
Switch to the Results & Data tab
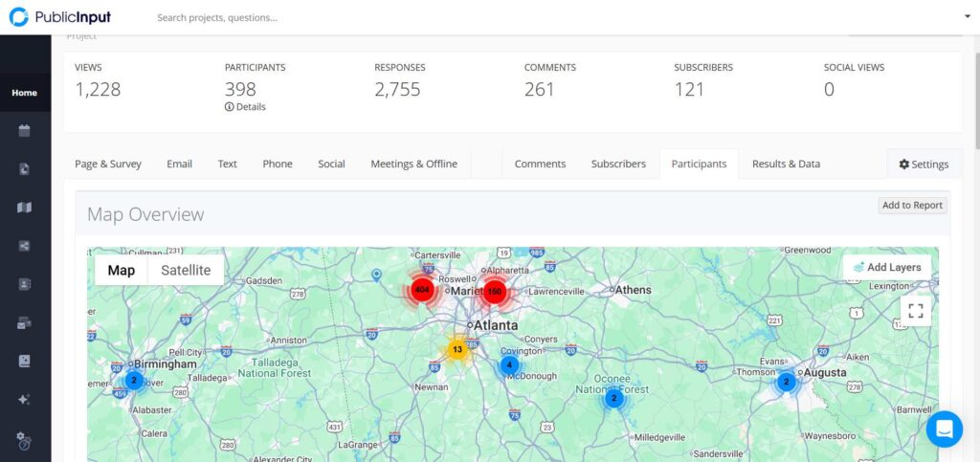[x=786, y=164]
